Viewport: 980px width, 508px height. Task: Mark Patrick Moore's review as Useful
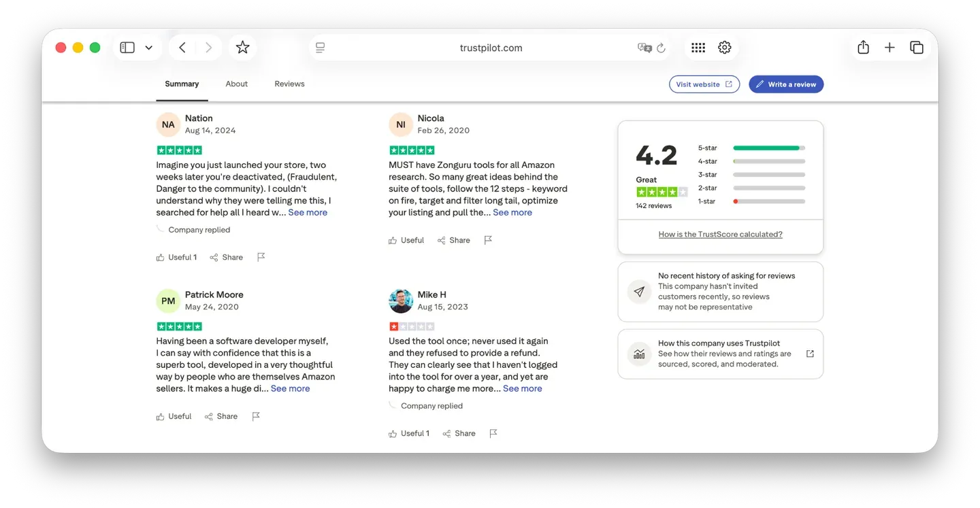pos(174,416)
